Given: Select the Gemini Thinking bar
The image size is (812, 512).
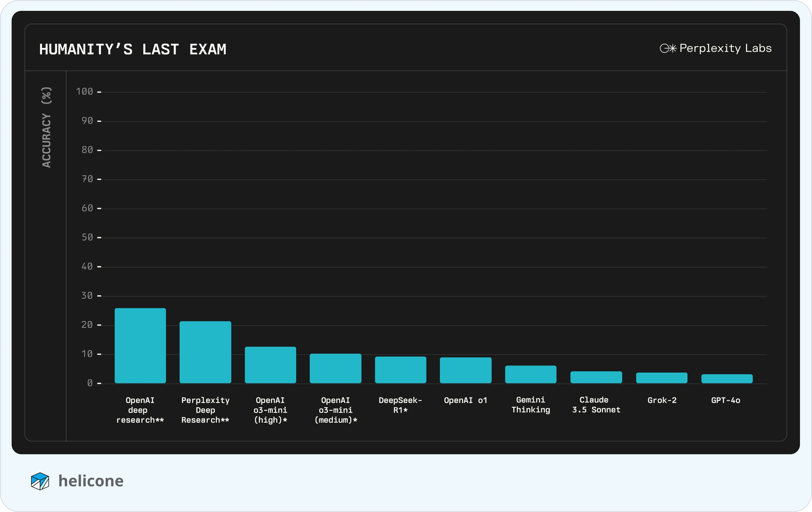Looking at the screenshot, I should pyautogui.click(x=531, y=374).
